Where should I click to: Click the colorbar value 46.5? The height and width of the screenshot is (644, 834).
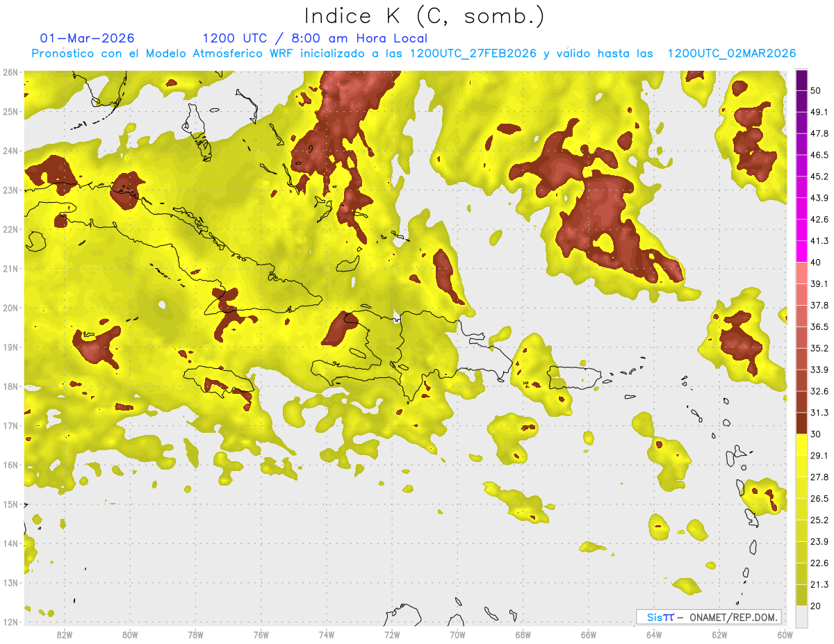(x=819, y=155)
